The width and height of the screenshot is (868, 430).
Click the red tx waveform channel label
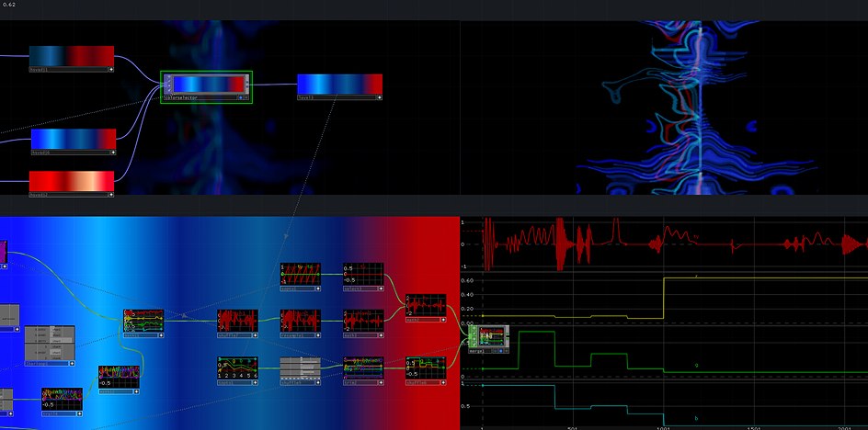[696, 237]
